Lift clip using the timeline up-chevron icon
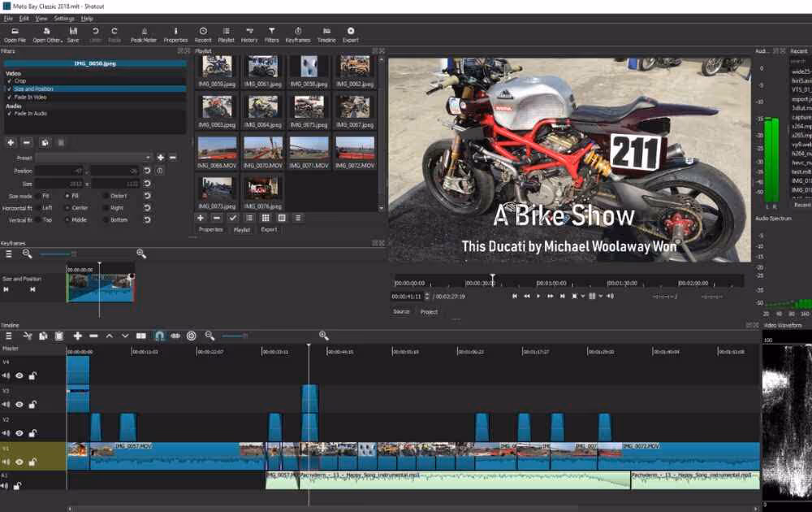 [x=110, y=336]
